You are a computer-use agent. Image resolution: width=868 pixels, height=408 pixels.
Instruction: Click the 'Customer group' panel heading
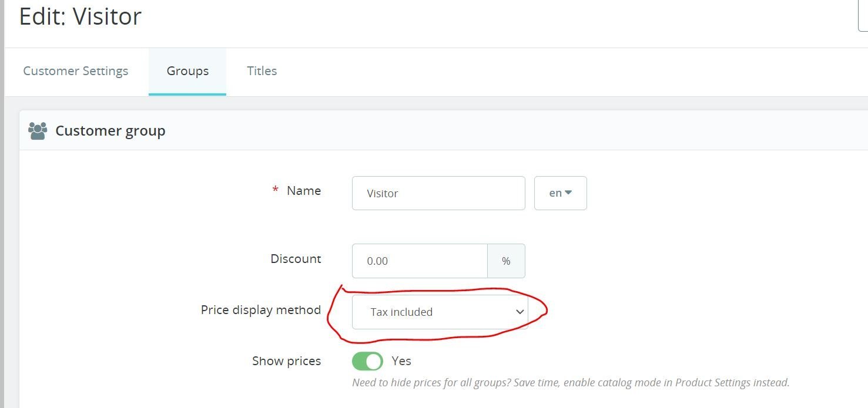pos(110,131)
